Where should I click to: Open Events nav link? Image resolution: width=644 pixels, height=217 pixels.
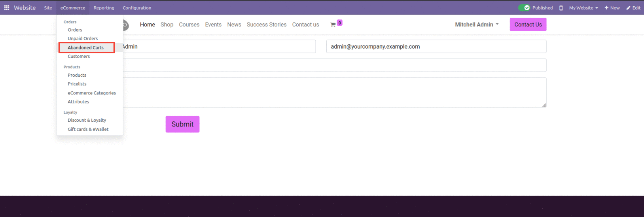[x=213, y=25]
